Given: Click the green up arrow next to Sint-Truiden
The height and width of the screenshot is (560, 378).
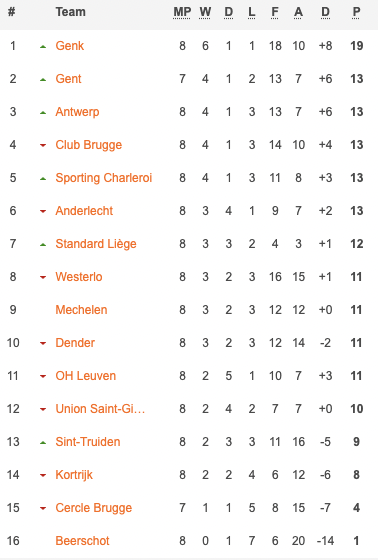Looking at the screenshot, I should click(x=43, y=442).
